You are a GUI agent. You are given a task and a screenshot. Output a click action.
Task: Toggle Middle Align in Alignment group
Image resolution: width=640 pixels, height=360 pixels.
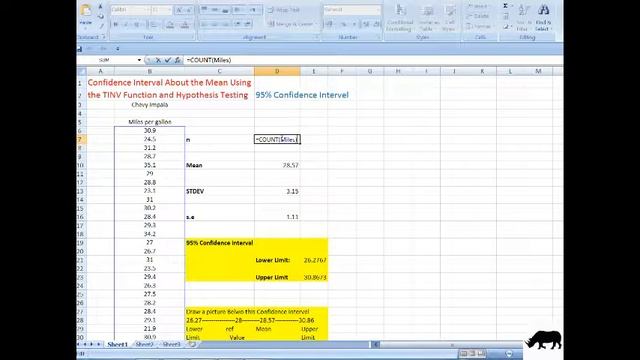[215, 10]
